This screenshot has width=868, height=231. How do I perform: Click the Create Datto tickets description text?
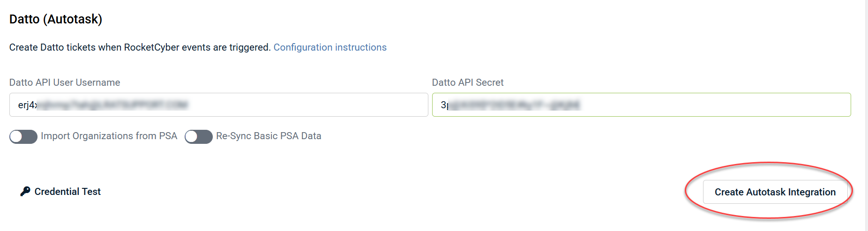(x=140, y=47)
